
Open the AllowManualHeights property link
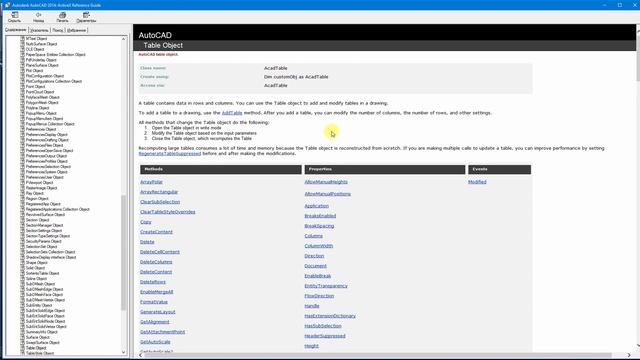point(326,182)
